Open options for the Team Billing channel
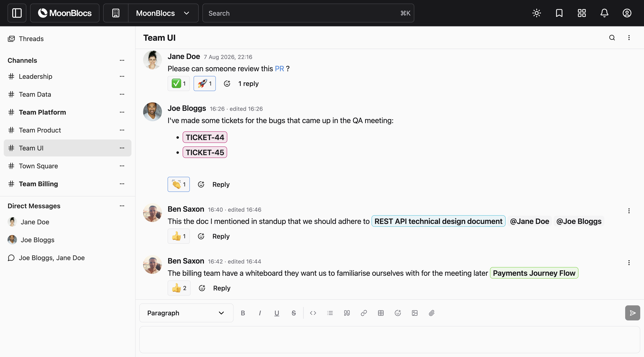The image size is (644, 357). 122,184
